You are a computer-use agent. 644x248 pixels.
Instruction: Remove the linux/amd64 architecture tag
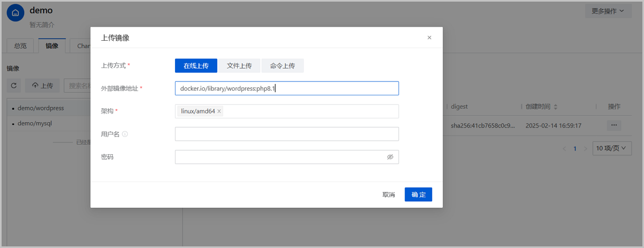click(x=219, y=111)
